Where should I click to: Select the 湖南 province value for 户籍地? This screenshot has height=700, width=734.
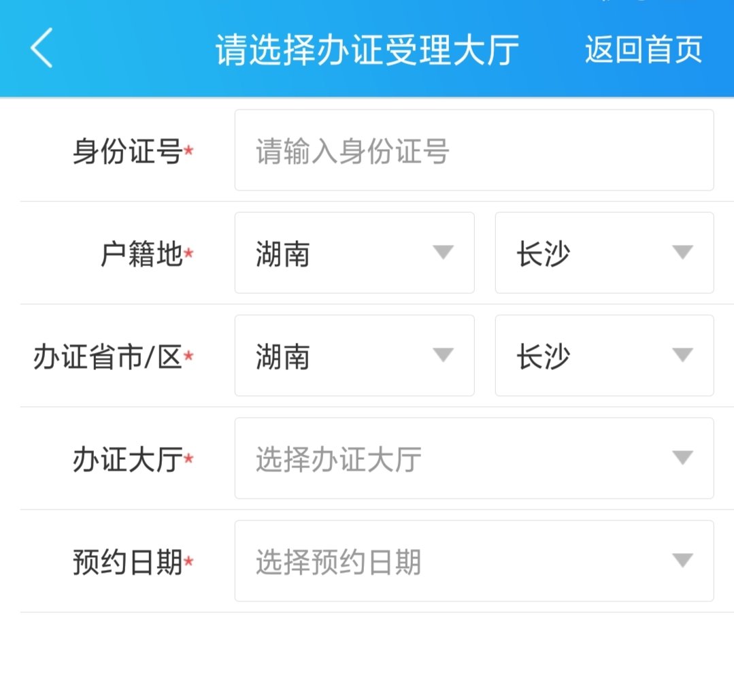click(x=283, y=254)
